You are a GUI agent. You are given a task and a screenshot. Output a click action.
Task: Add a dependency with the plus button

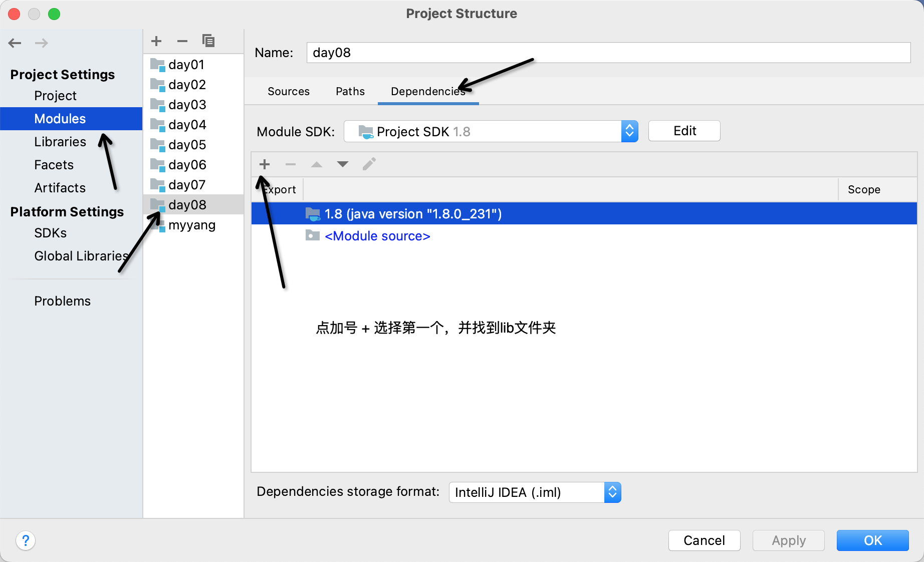[x=265, y=164]
